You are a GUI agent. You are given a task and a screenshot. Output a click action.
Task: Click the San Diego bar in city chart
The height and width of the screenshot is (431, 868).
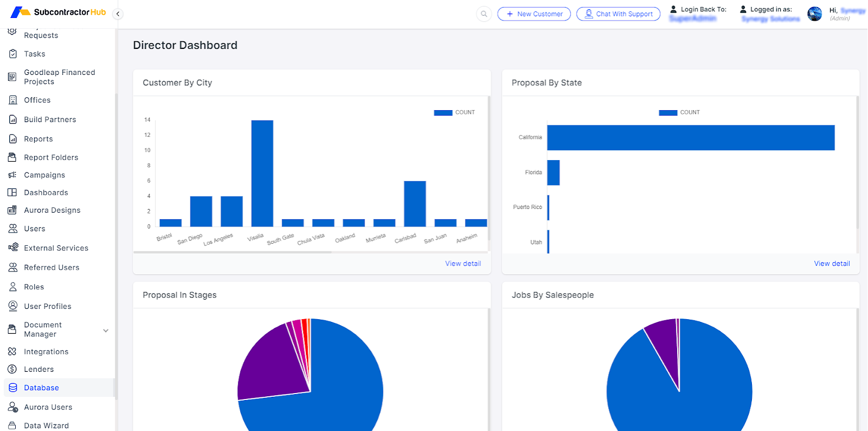(201, 211)
